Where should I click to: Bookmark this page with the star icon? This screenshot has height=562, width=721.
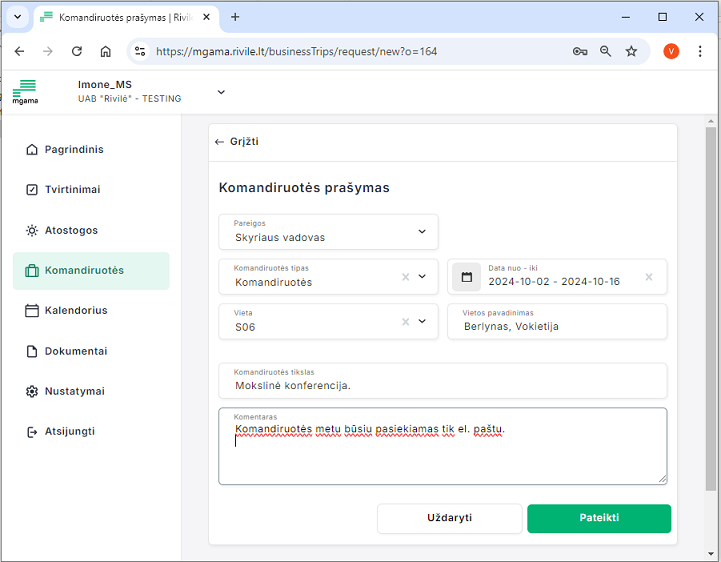pyautogui.click(x=631, y=51)
